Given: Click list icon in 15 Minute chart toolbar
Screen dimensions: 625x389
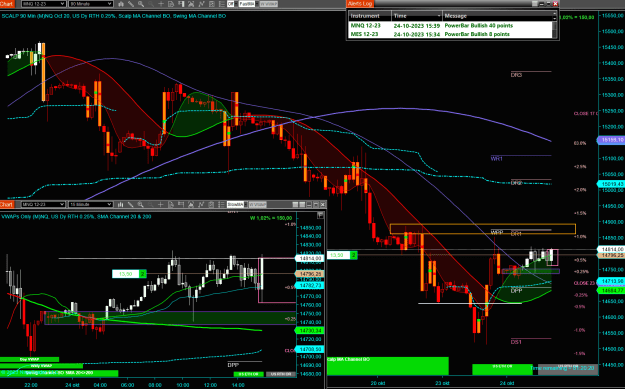Looking at the screenshot, I should 222,204.
